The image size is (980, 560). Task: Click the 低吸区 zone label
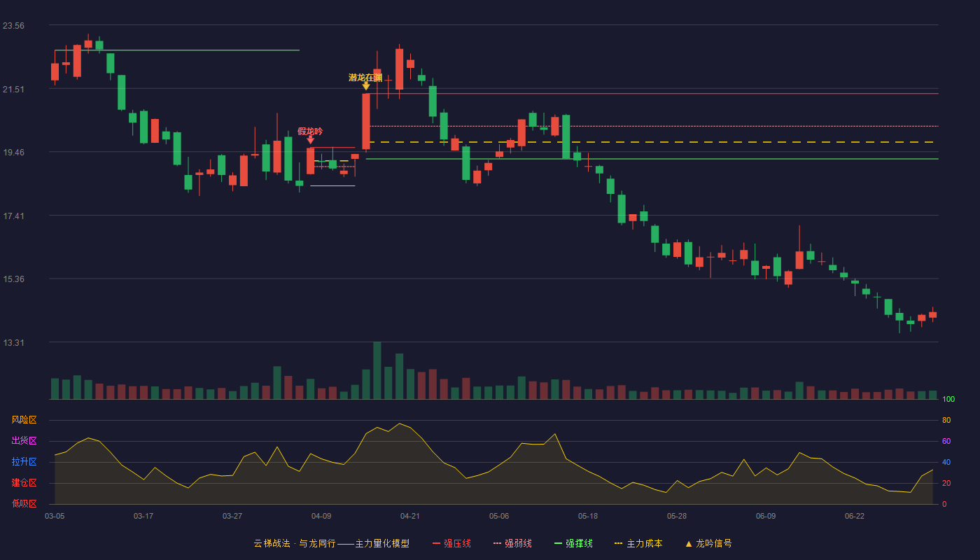coord(24,504)
